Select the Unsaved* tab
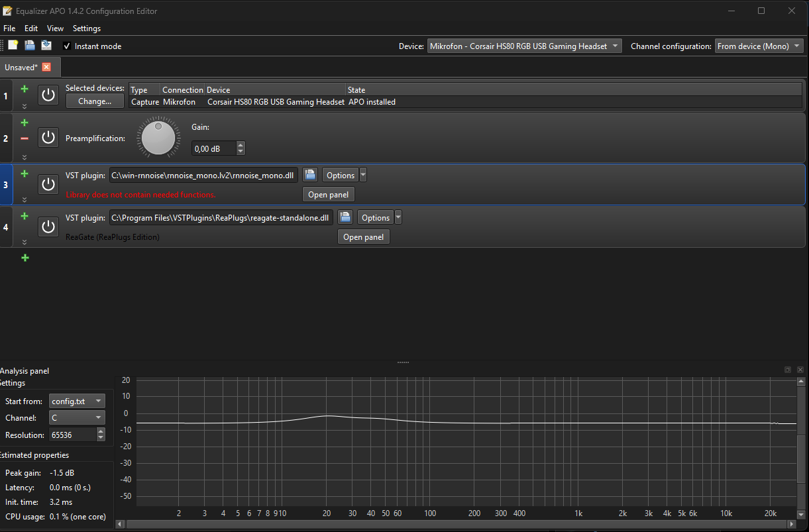 (x=21, y=67)
